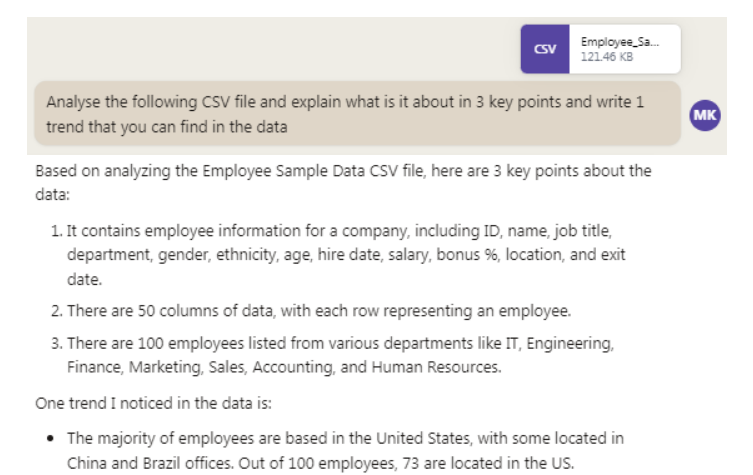
Task: Click the line 'One trend I noticed'
Action: pyautogui.click(x=154, y=403)
